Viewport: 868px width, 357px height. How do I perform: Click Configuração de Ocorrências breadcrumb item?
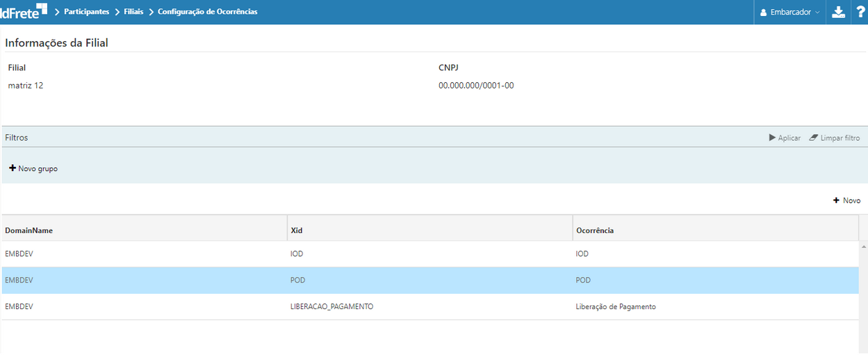coord(207,12)
